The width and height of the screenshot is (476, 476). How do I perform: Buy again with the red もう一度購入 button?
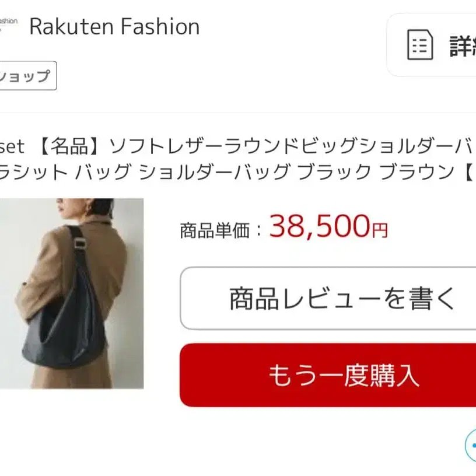coord(328,375)
